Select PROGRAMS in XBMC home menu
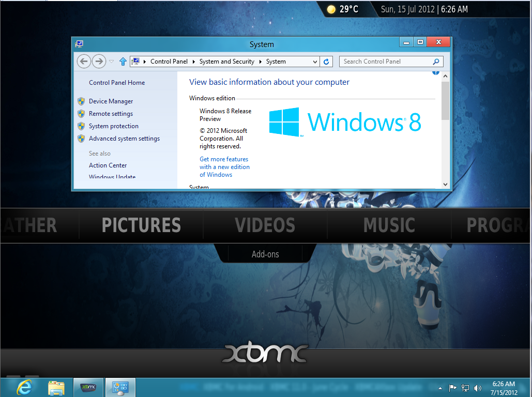Viewport: 532px width, 397px height. pyautogui.click(x=498, y=225)
